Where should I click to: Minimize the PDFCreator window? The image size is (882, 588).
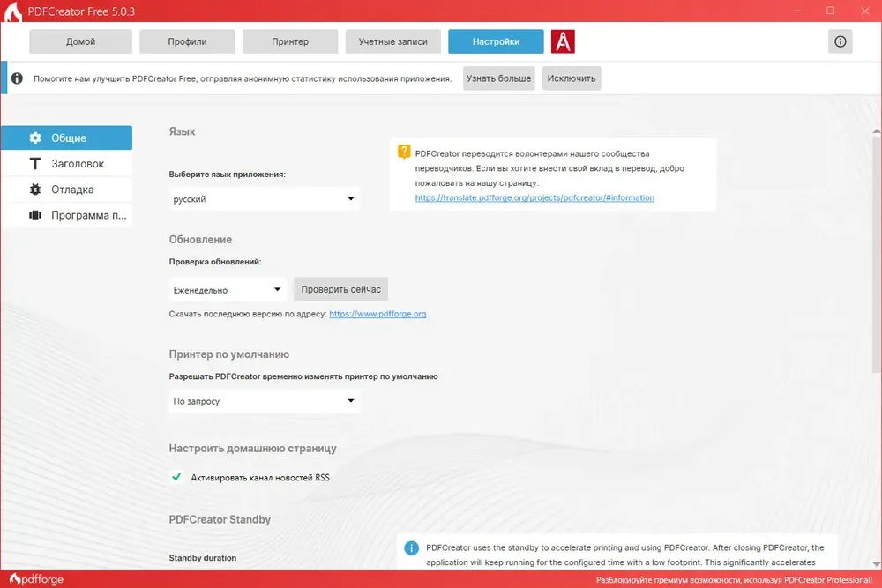click(x=797, y=11)
